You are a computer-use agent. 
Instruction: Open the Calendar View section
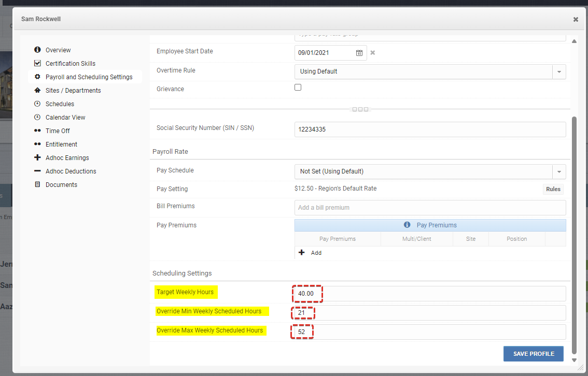pyautogui.click(x=37, y=117)
